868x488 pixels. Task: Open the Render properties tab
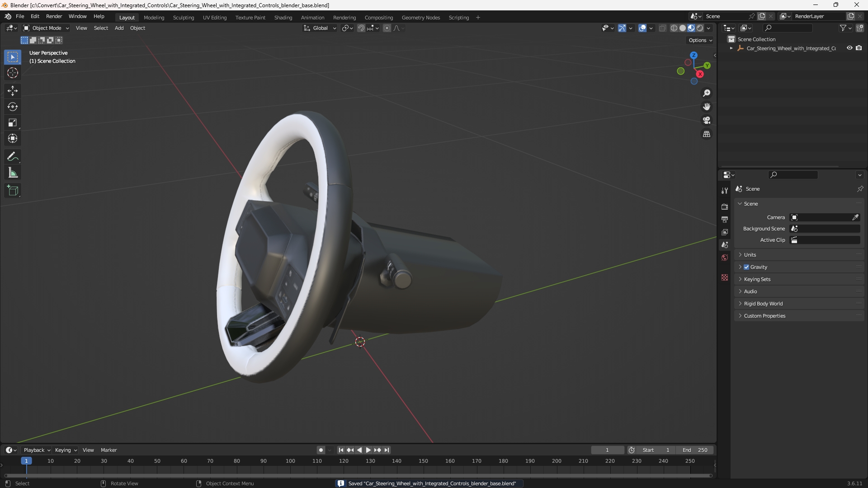(x=725, y=207)
